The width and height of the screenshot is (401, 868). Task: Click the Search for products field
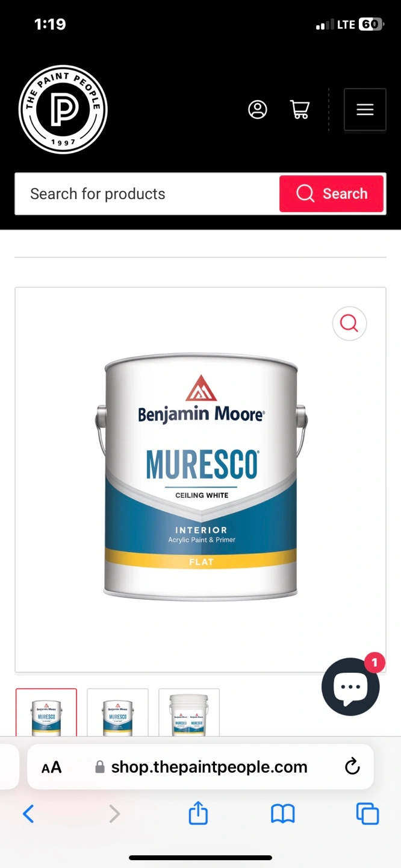[148, 194]
